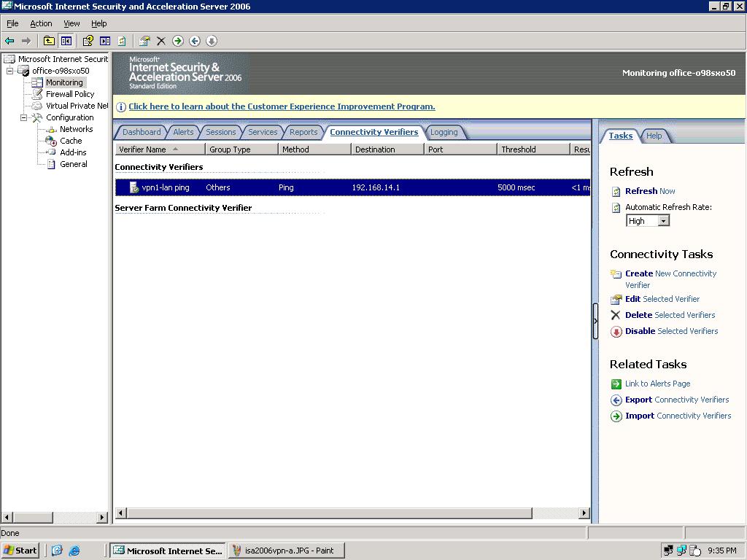Click the Internet Explorer quick launch icon
The height and width of the screenshot is (560, 747).
click(x=74, y=551)
